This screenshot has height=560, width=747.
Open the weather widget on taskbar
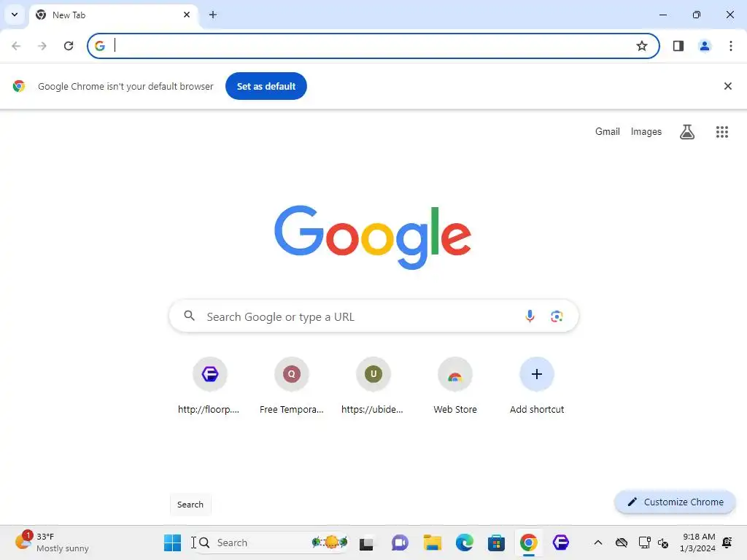[x=52, y=542]
